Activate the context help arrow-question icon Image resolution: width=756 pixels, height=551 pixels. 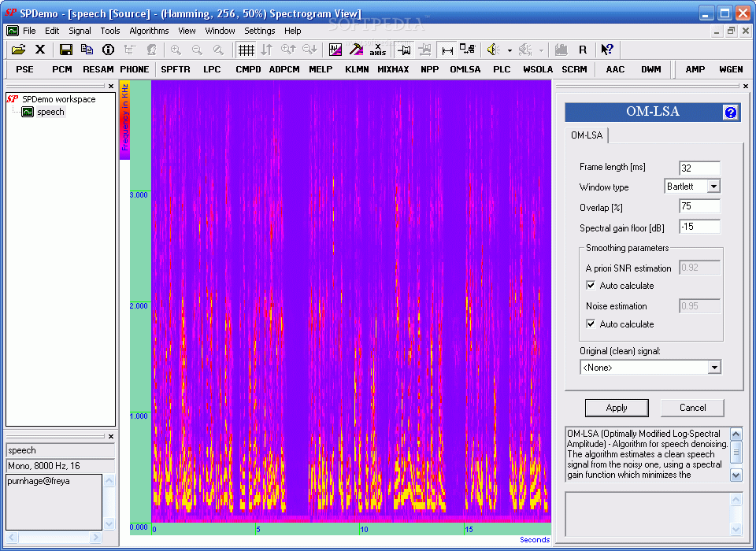coord(607,49)
